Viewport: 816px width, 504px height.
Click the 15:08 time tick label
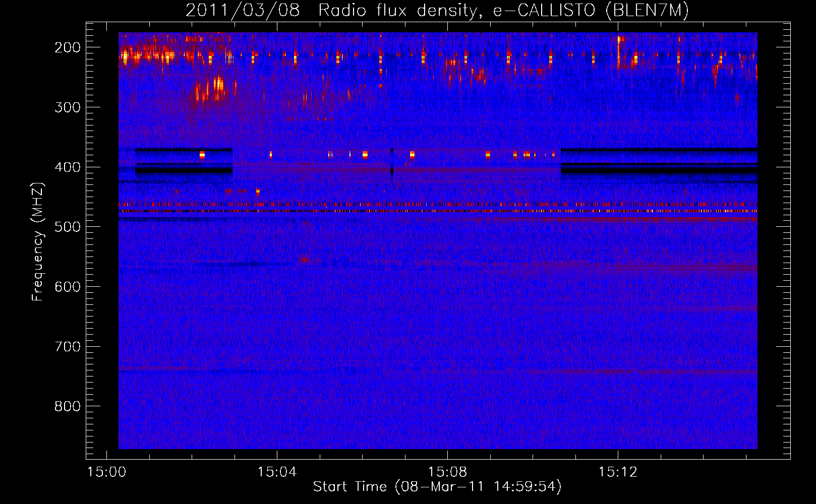pyautogui.click(x=447, y=472)
